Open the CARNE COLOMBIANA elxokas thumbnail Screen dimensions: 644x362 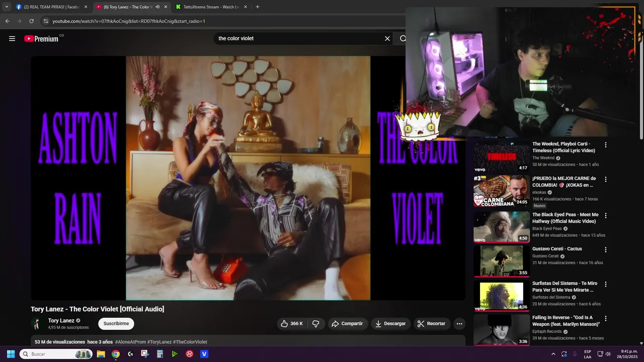point(502,191)
